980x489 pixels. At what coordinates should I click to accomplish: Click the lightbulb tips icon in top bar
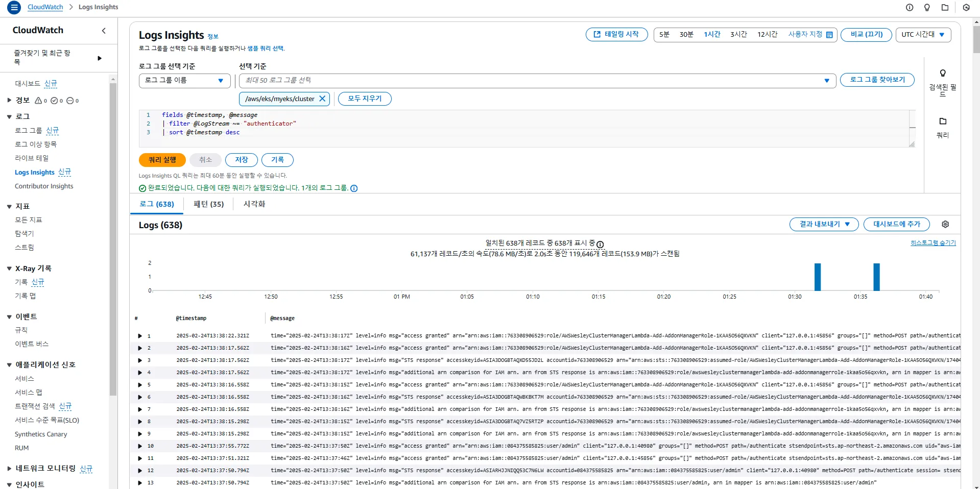point(927,7)
